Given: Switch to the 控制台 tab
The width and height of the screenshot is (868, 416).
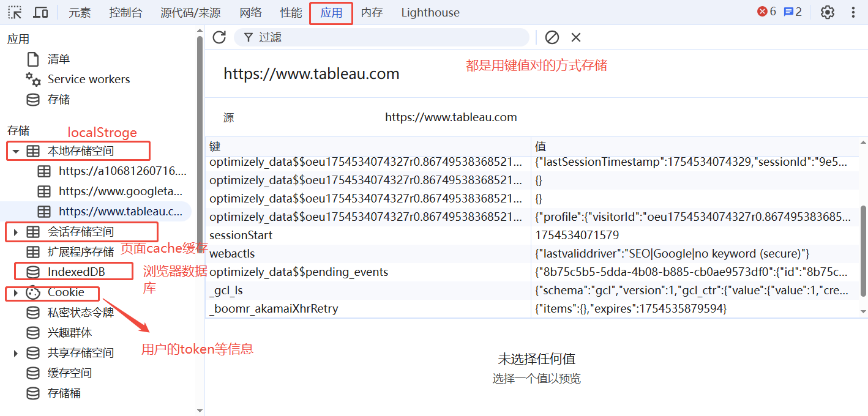Looking at the screenshot, I should click(x=125, y=12).
